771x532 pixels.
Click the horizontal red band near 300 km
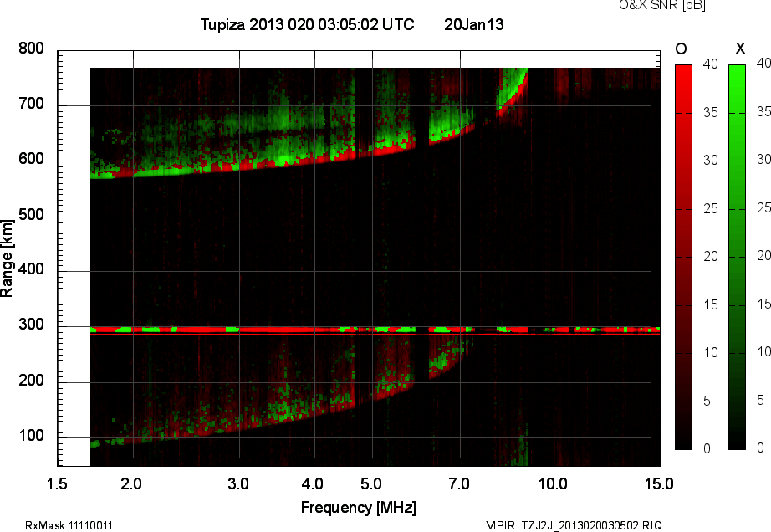(x=375, y=330)
